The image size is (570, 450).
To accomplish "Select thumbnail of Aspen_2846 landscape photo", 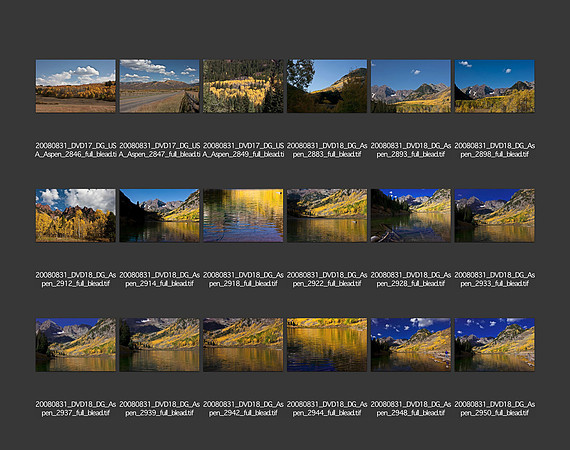I will (76, 86).
